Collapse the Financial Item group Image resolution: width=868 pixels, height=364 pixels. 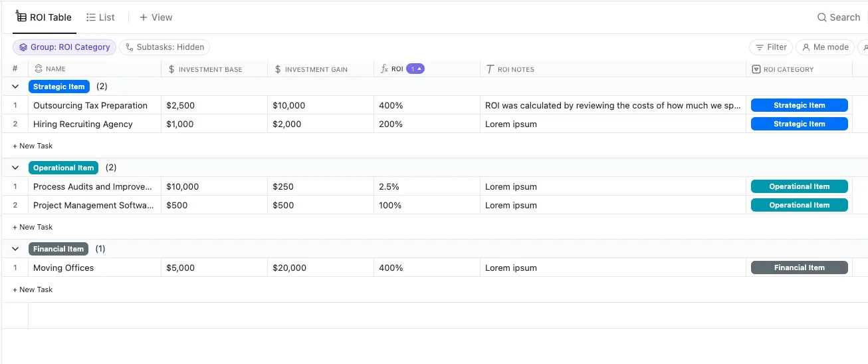(x=15, y=249)
